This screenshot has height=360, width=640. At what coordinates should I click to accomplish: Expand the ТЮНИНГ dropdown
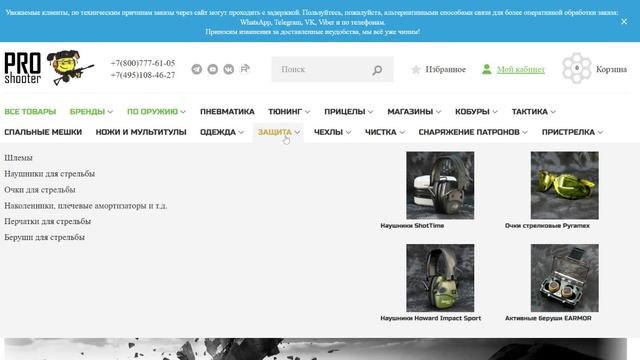289,111
